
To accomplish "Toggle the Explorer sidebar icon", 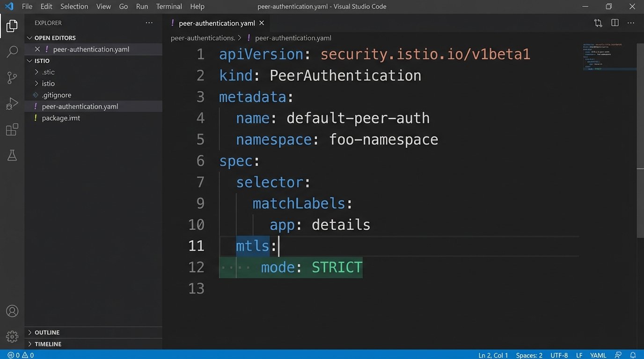I will click(x=12, y=26).
